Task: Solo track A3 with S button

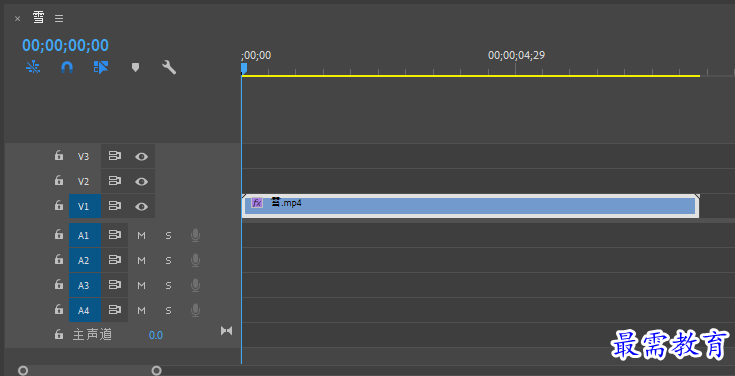Action: (x=168, y=286)
